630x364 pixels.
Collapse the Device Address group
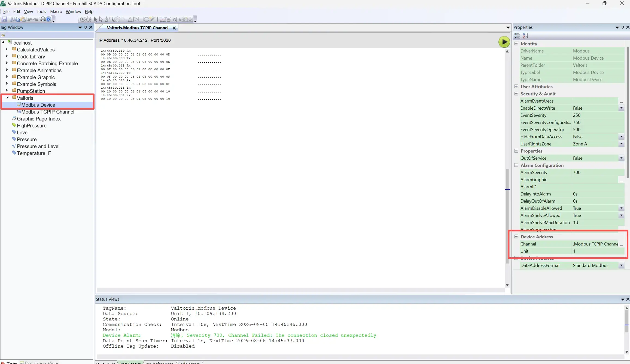[x=516, y=237]
